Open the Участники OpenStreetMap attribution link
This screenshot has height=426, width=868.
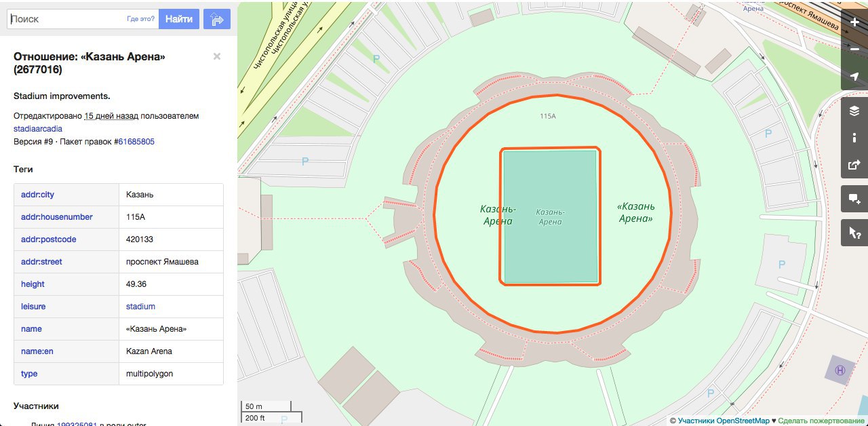(x=724, y=421)
